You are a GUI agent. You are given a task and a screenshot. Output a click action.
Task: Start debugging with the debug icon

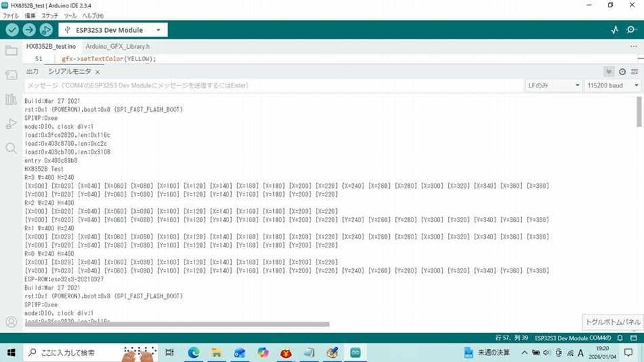pos(46,30)
